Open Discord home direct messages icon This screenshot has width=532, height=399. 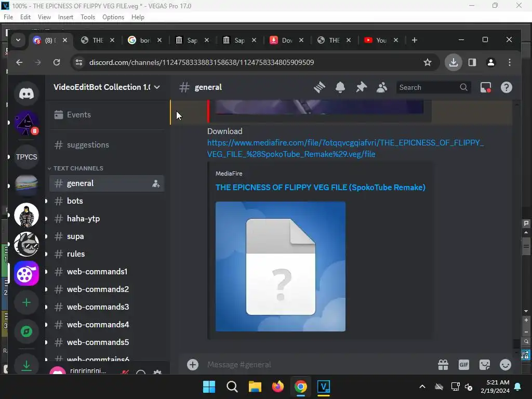pos(26,94)
